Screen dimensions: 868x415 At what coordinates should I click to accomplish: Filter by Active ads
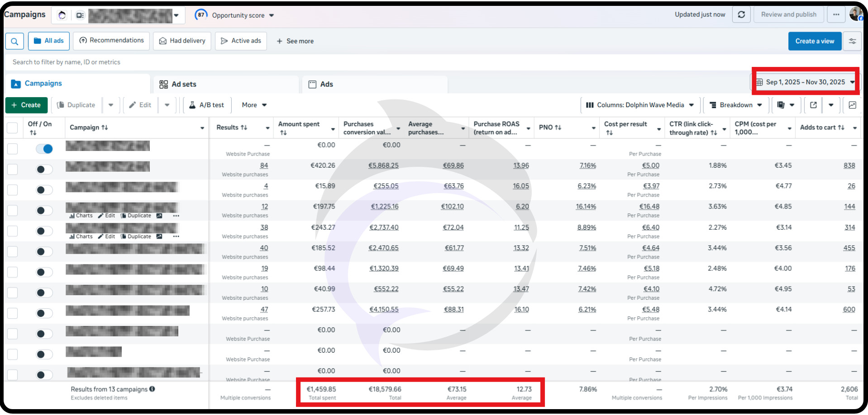coord(241,41)
